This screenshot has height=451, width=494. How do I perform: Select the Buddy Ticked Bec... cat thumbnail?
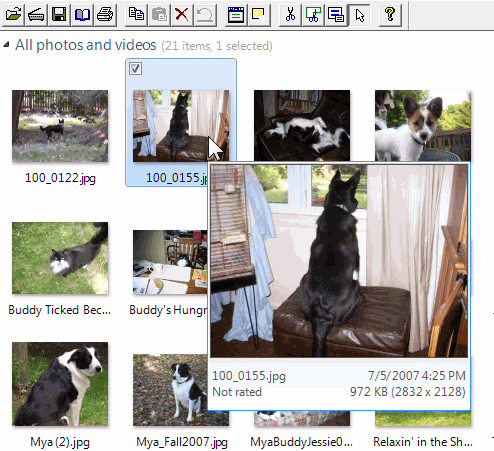(60, 258)
